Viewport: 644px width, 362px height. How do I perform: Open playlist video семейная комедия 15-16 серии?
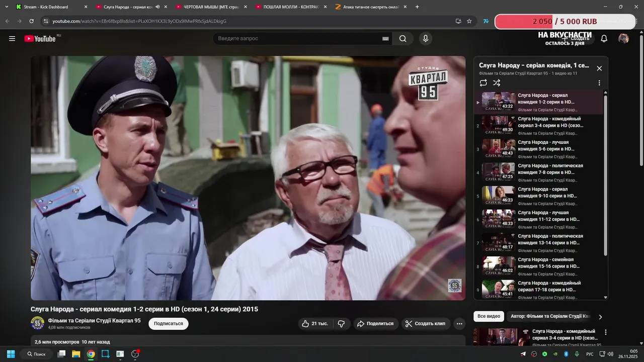539,266
